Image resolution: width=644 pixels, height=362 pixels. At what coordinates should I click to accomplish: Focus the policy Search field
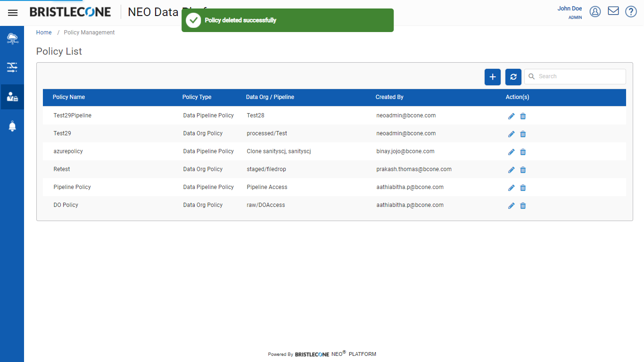click(x=575, y=76)
